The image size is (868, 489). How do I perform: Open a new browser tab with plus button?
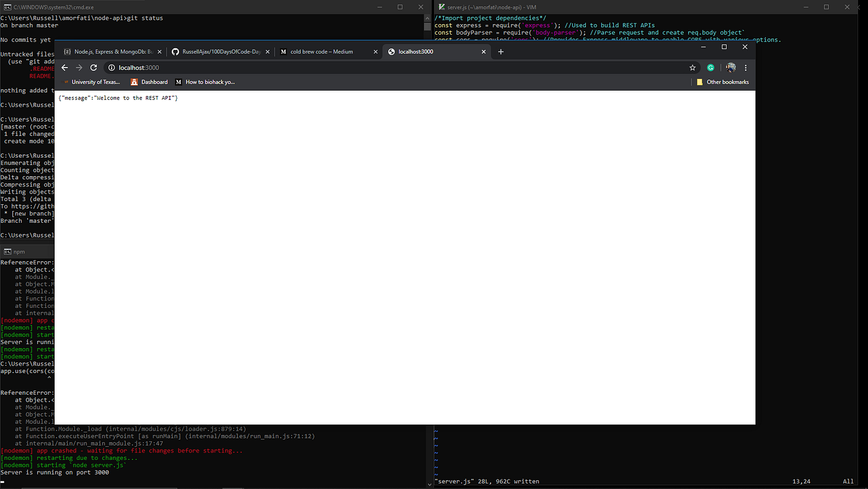[501, 52]
